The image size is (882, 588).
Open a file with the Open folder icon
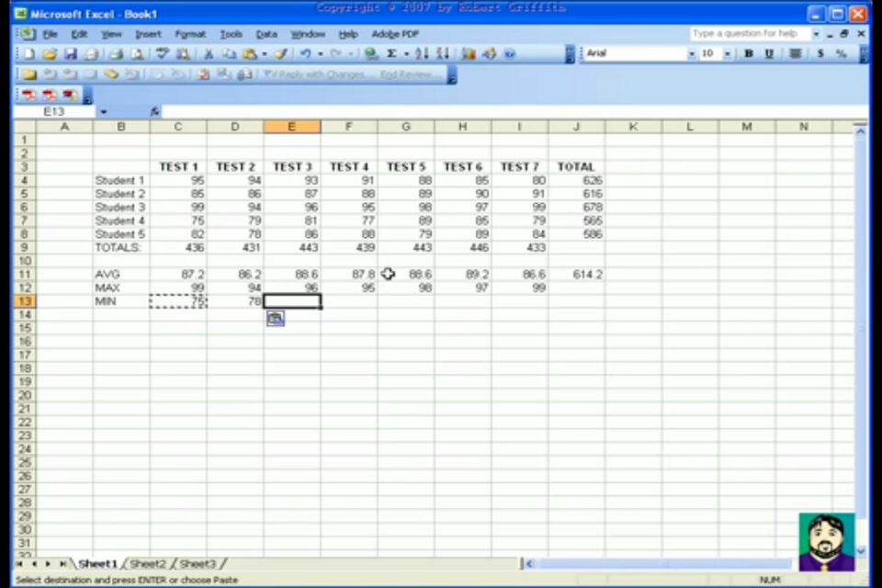tap(50, 54)
